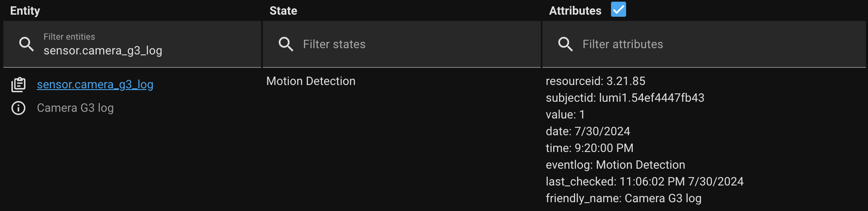Uncheck the Attributes checkbox
This screenshot has height=211, width=868.
click(x=618, y=10)
